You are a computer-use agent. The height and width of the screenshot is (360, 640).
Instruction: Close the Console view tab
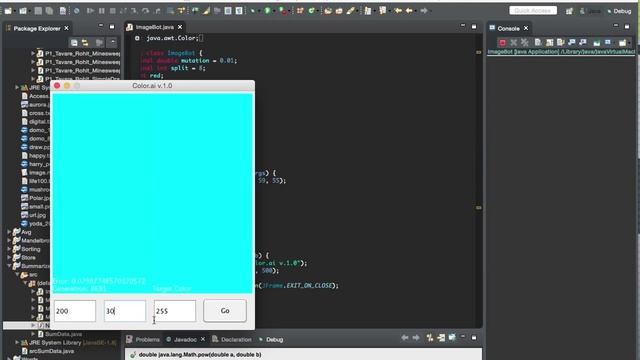(x=526, y=28)
